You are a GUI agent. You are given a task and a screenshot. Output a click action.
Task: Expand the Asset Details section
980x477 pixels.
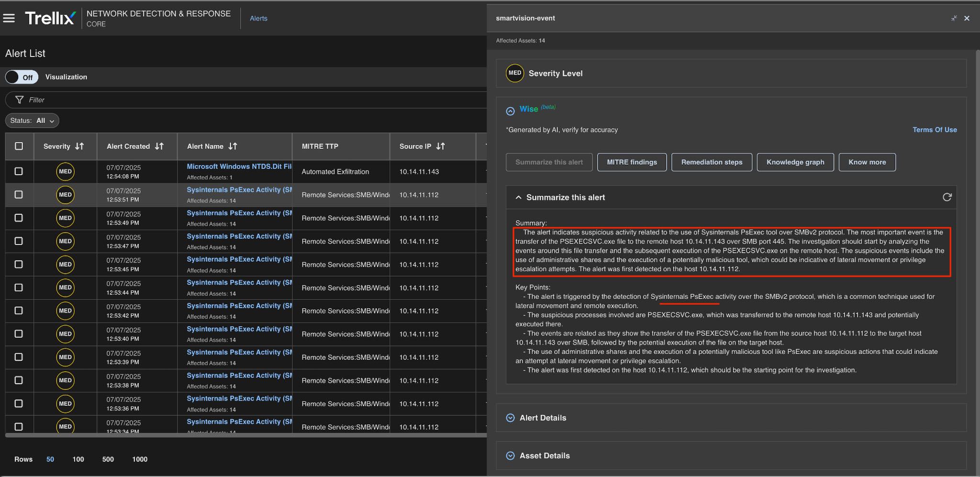(x=511, y=455)
